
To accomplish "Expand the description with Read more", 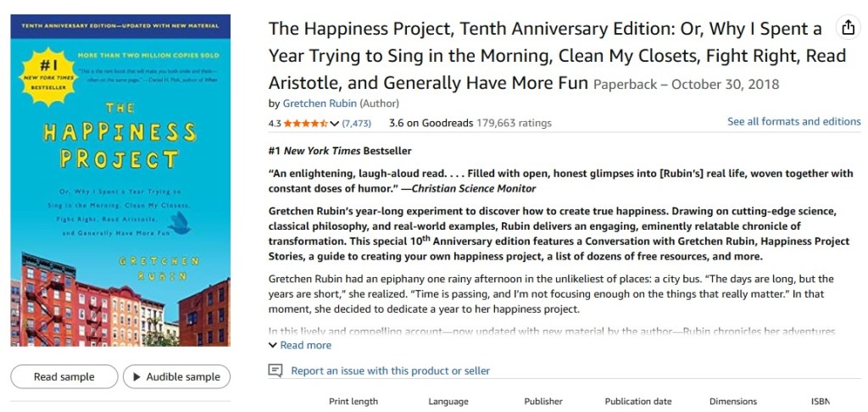I will 300,345.
